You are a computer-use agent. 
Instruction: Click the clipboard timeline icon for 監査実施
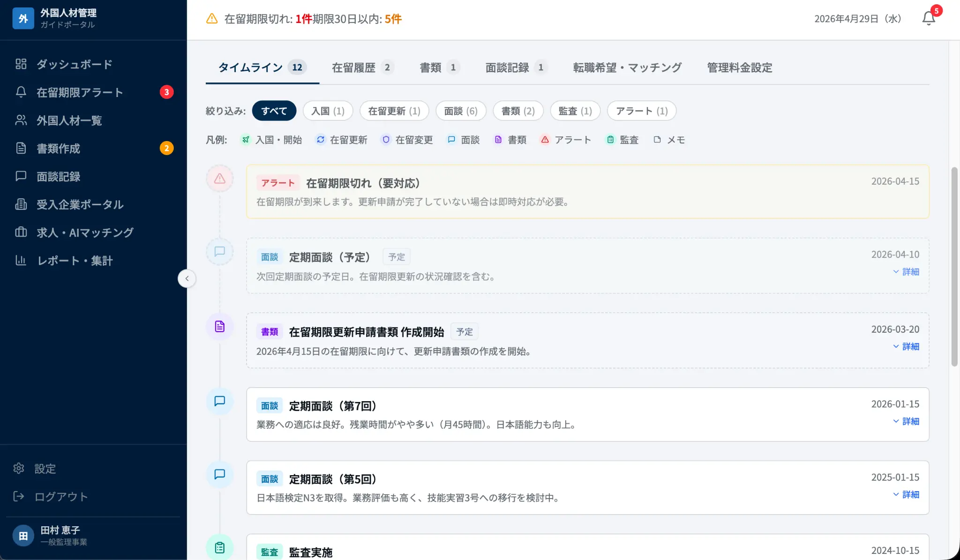[x=219, y=547]
